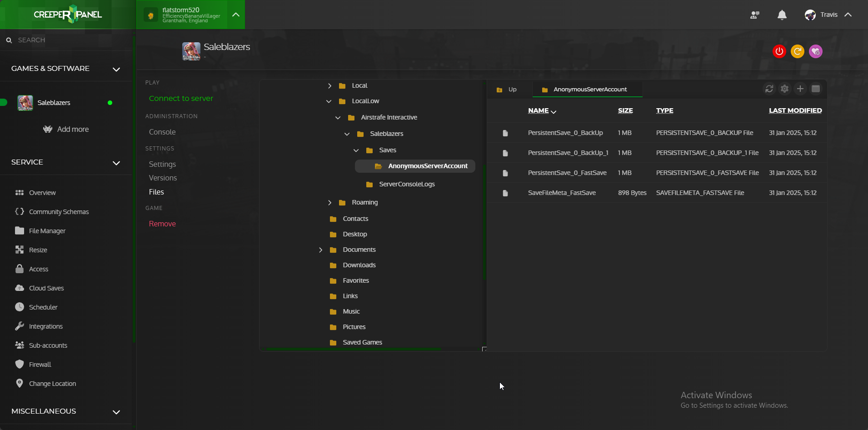Viewport: 868px width, 430px height.
Task: Expand the Local folder in tree
Action: [x=329, y=85]
